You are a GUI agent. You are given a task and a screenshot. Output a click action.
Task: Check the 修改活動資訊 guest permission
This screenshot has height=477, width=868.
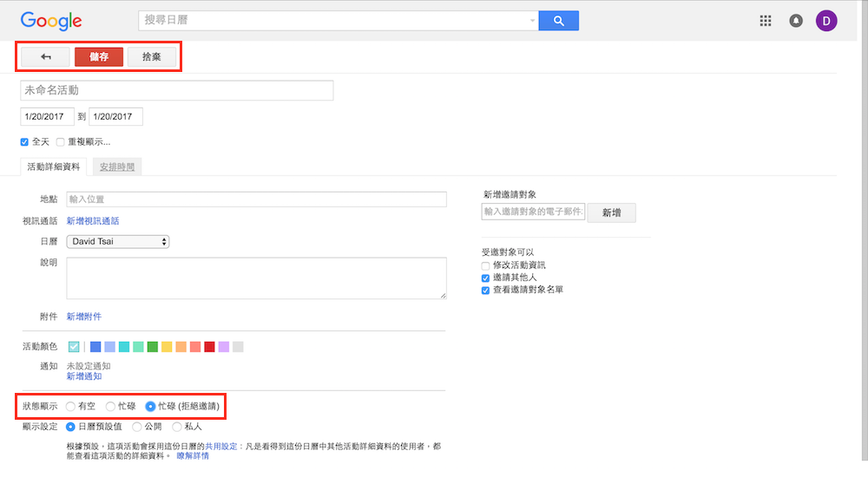(486, 265)
